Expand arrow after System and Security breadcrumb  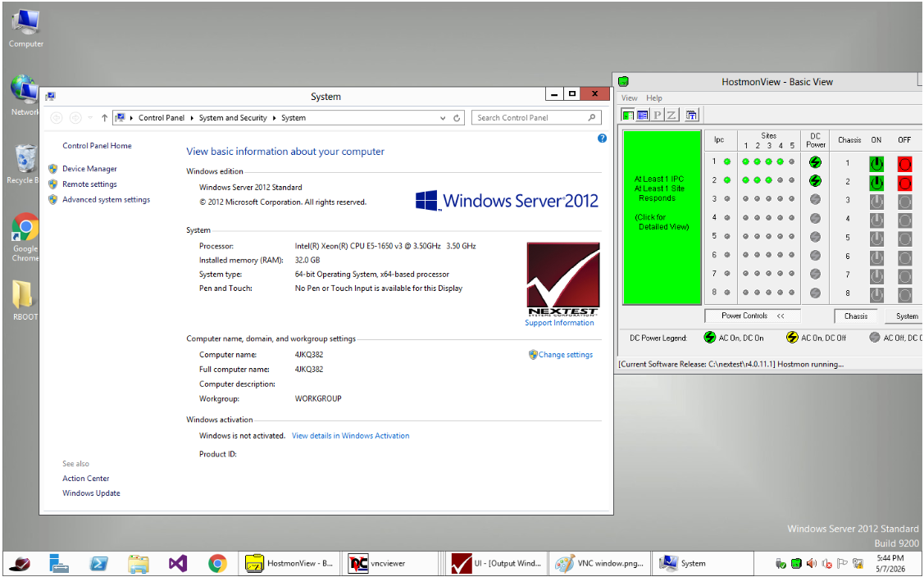pyautogui.click(x=274, y=118)
